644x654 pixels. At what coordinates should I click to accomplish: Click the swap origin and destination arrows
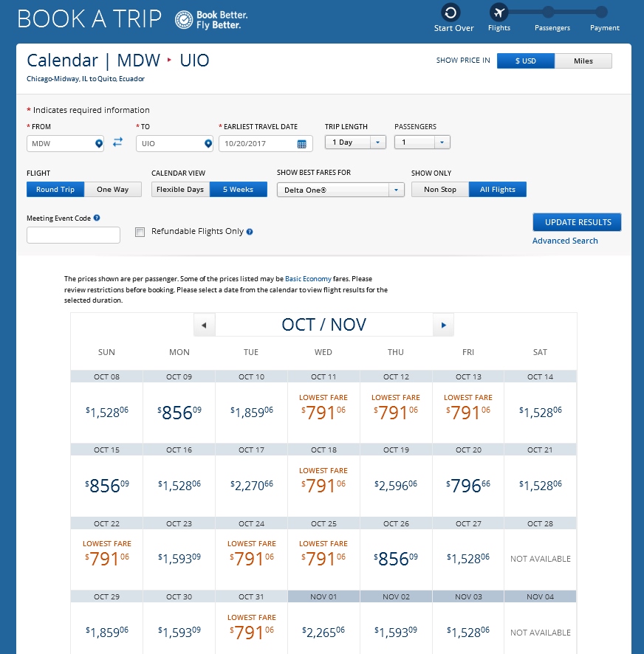(117, 142)
